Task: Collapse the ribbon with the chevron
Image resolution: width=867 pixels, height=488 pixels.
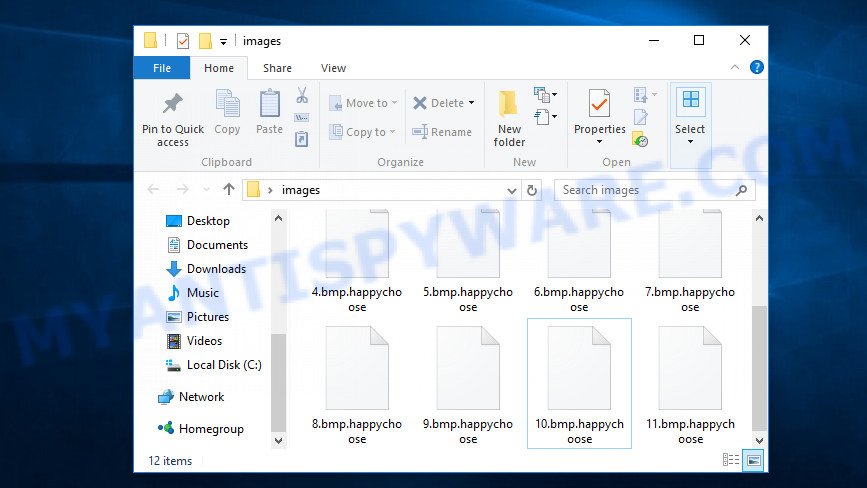Action: tap(735, 67)
